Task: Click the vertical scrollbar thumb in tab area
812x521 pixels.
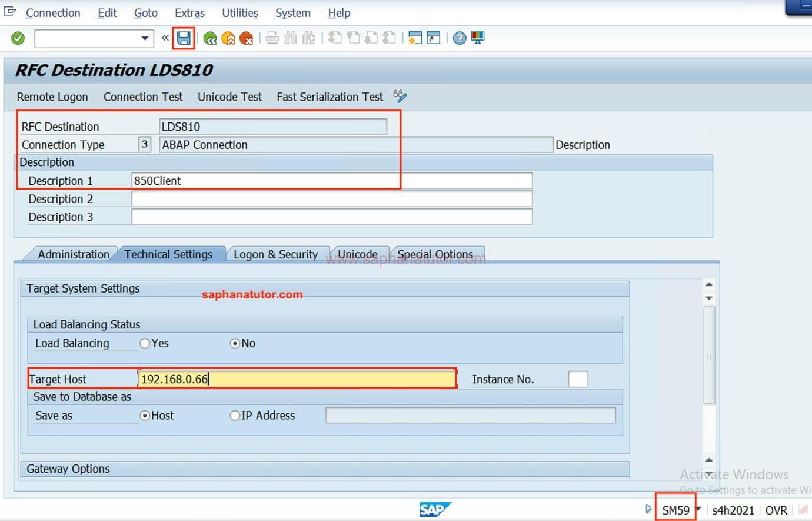Action: 709,356
